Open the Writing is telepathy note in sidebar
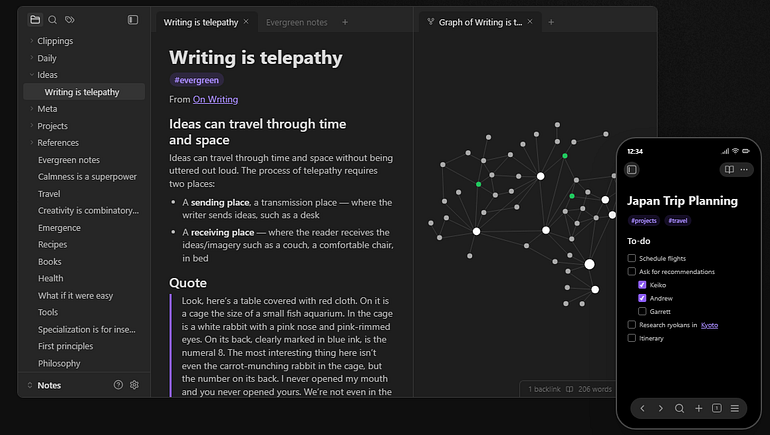Screen dimensions: 770x435 pos(84,92)
